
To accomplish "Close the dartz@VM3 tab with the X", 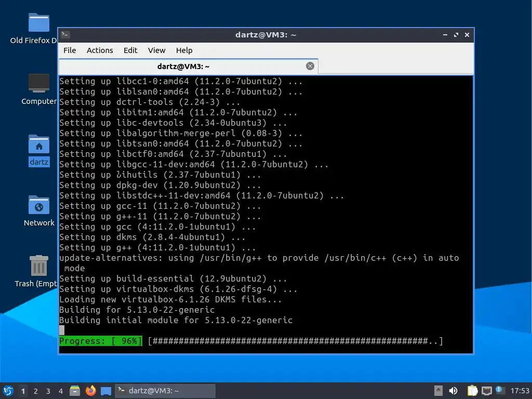I will point(310,66).
